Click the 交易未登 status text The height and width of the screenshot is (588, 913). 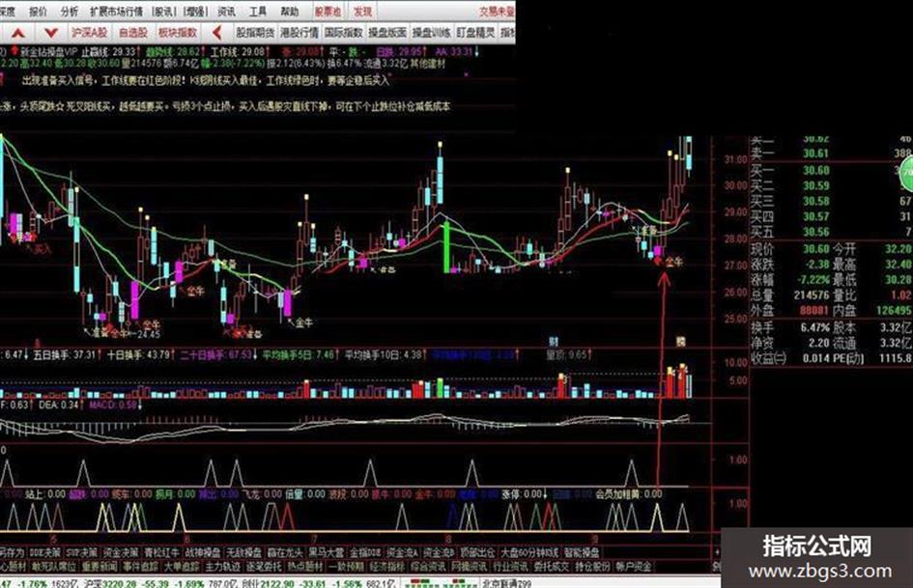pyautogui.click(x=497, y=11)
